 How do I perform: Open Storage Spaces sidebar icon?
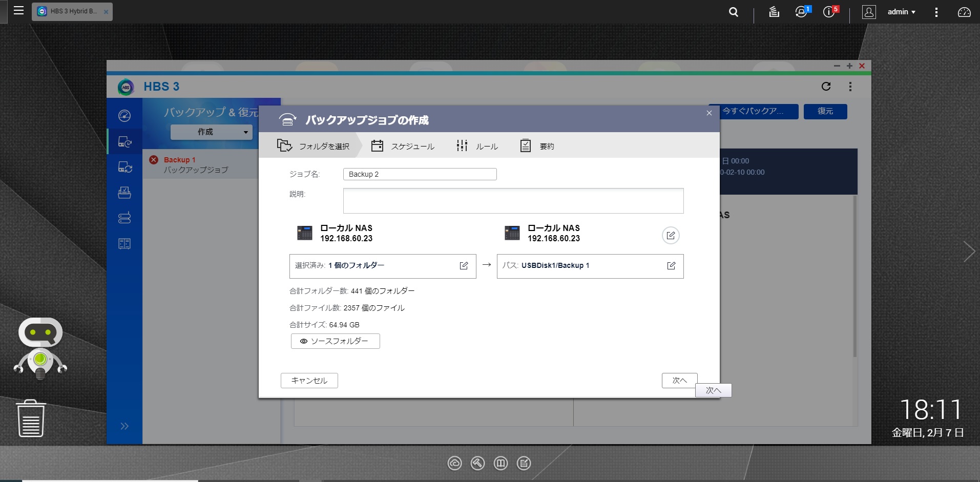click(124, 218)
